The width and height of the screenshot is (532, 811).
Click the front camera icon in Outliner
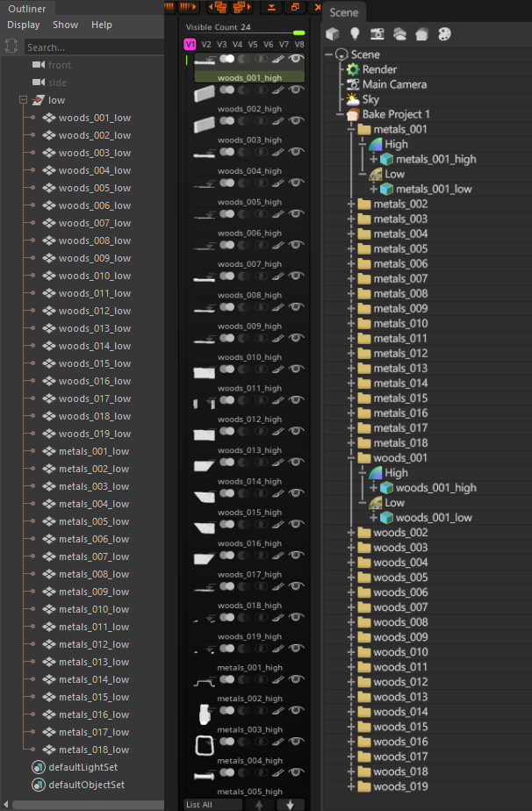click(x=39, y=65)
